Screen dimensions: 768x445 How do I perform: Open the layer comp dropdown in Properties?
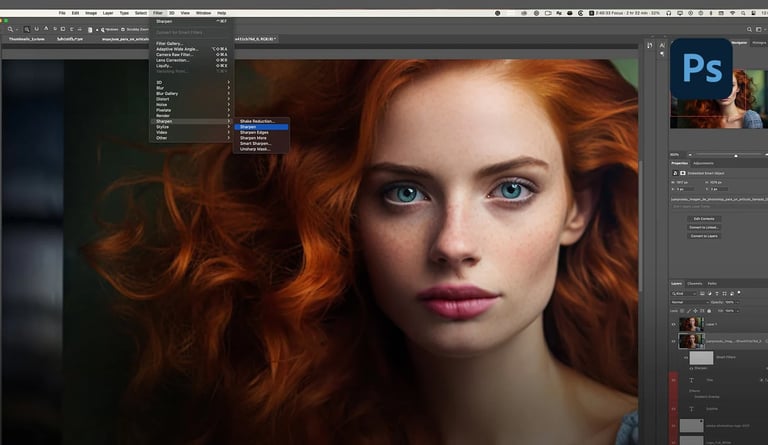tap(719, 207)
